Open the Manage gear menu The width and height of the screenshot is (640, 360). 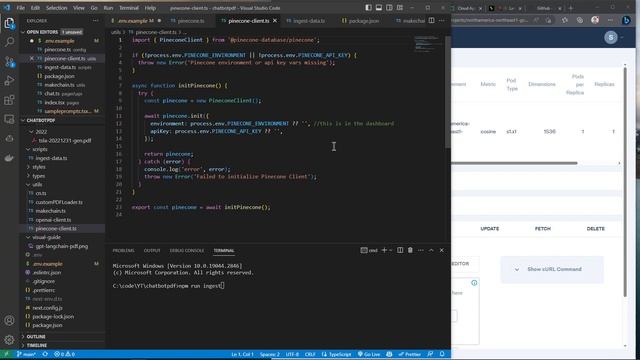coord(9,340)
